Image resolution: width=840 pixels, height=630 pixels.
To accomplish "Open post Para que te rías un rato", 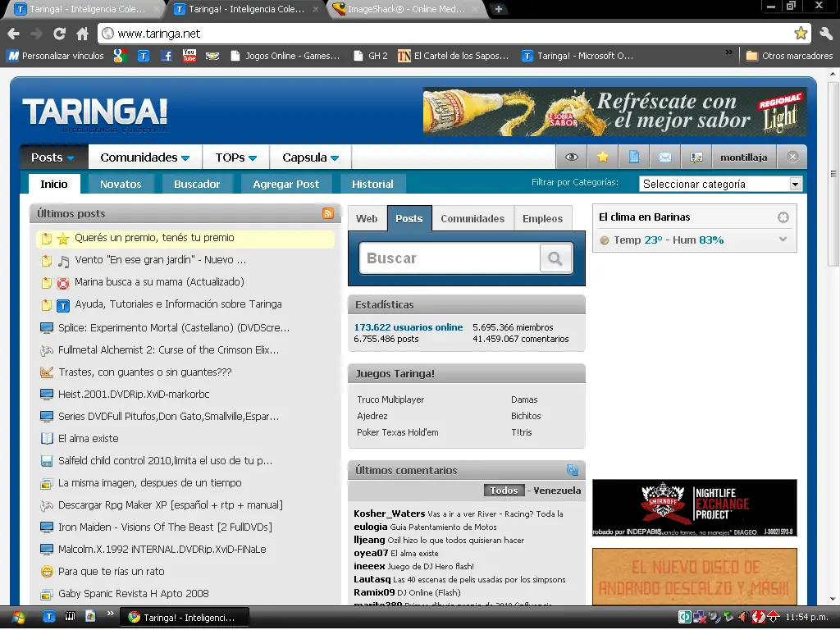I will pos(112,572).
